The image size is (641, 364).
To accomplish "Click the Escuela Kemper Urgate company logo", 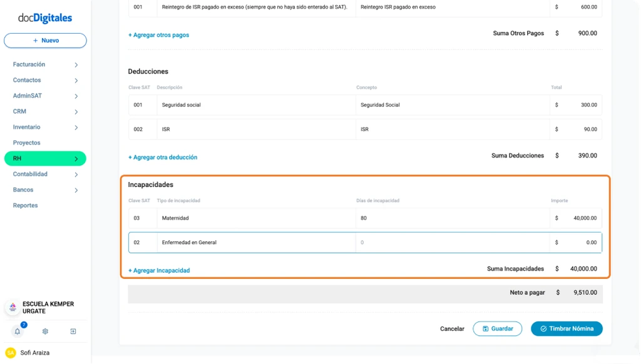I will tap(13, 307).
